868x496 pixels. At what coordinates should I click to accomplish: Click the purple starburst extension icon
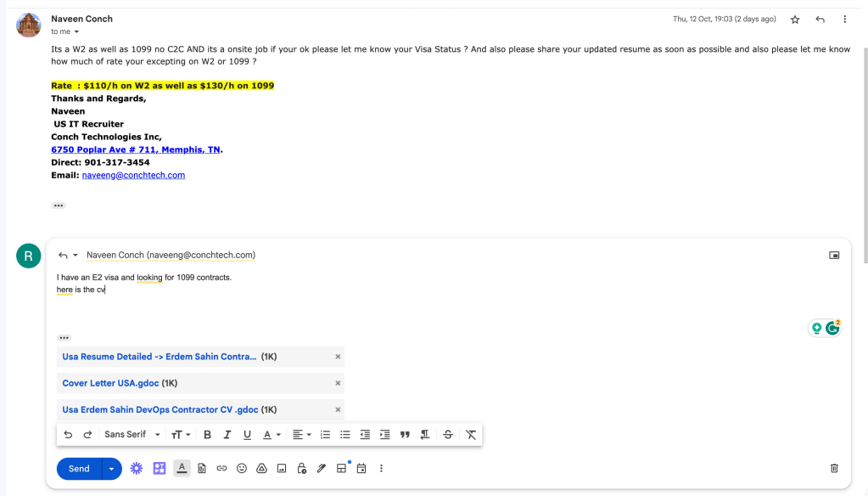pyautogui.click(x=136, y=469)
